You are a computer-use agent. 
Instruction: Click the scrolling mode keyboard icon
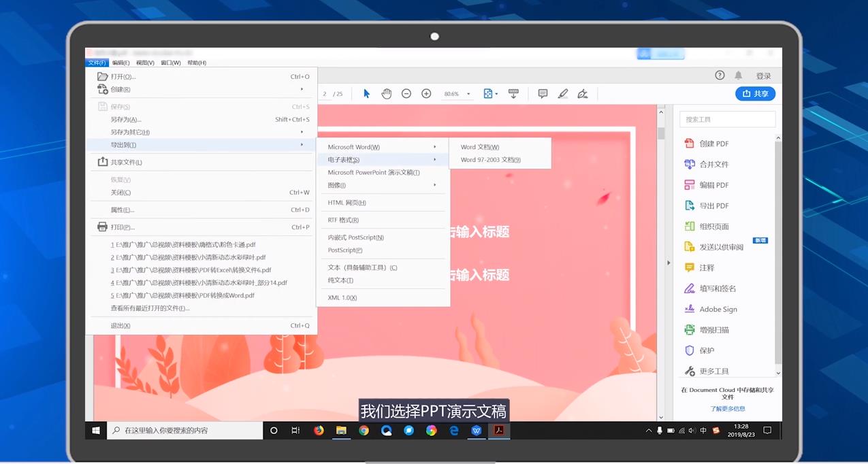[514, 94]
